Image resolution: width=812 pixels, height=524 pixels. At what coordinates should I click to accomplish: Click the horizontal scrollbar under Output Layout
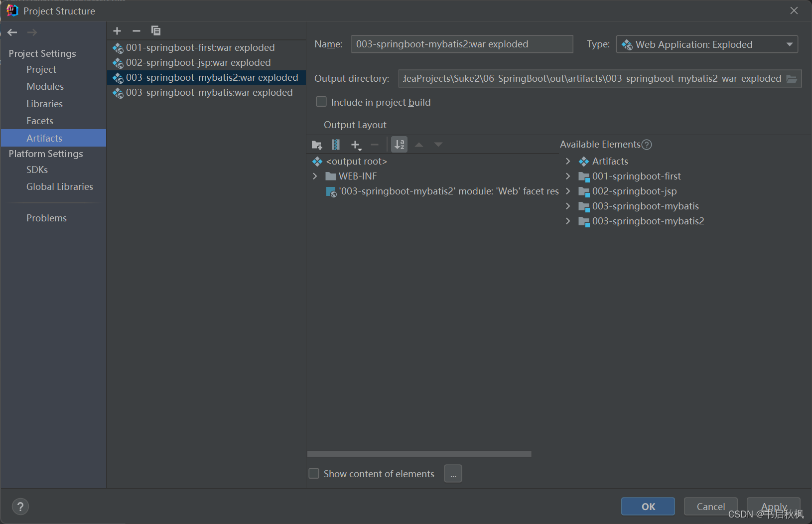(419, 454)
